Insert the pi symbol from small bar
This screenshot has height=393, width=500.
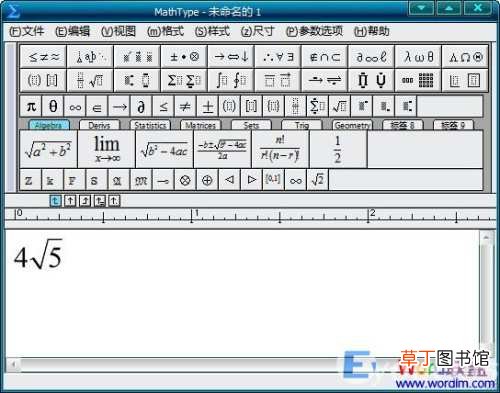(x=31, y=107)
